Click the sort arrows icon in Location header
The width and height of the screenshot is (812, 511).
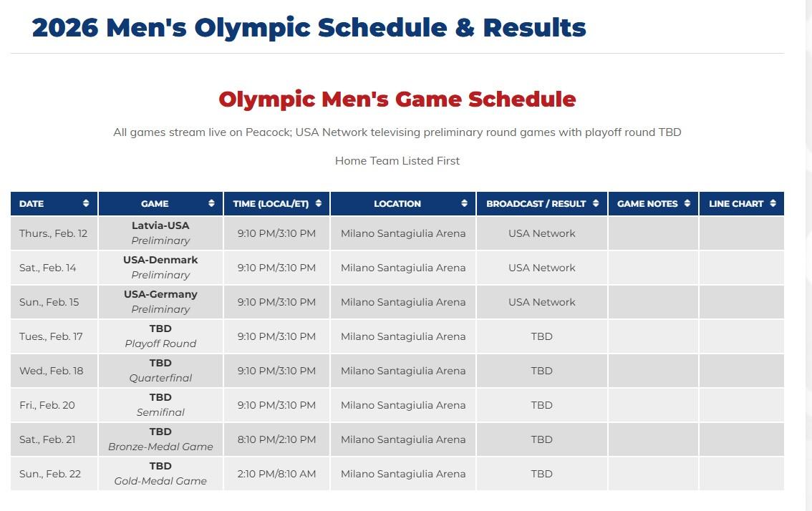click(465, 204)
